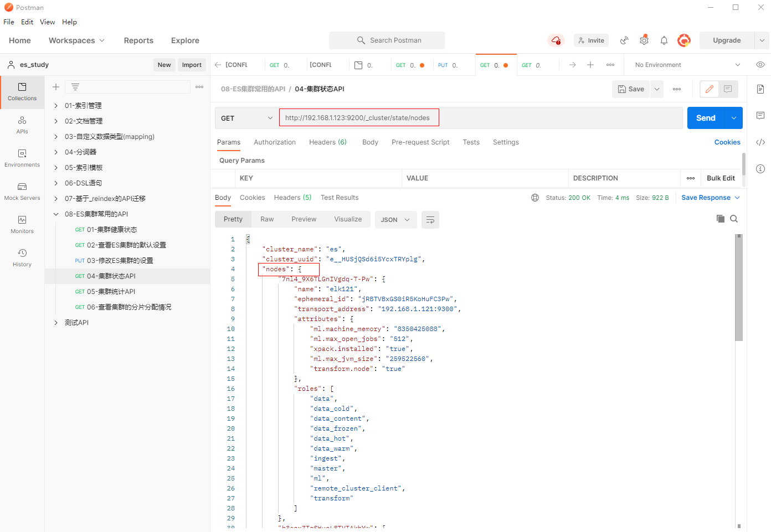Click the blue Send button

coord(705,118)
